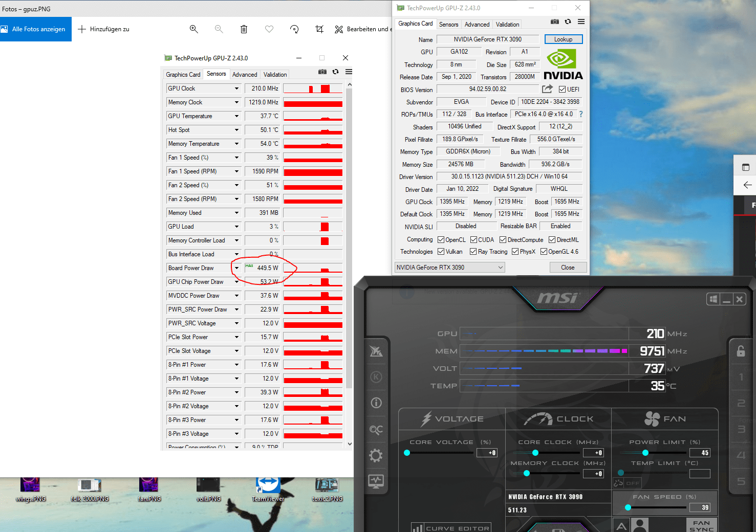This screenshot has width=756, height=532.
Task: Click the MSI Afterburner lock profile icon
Action: pyautogui.click(x=741, y=350)
